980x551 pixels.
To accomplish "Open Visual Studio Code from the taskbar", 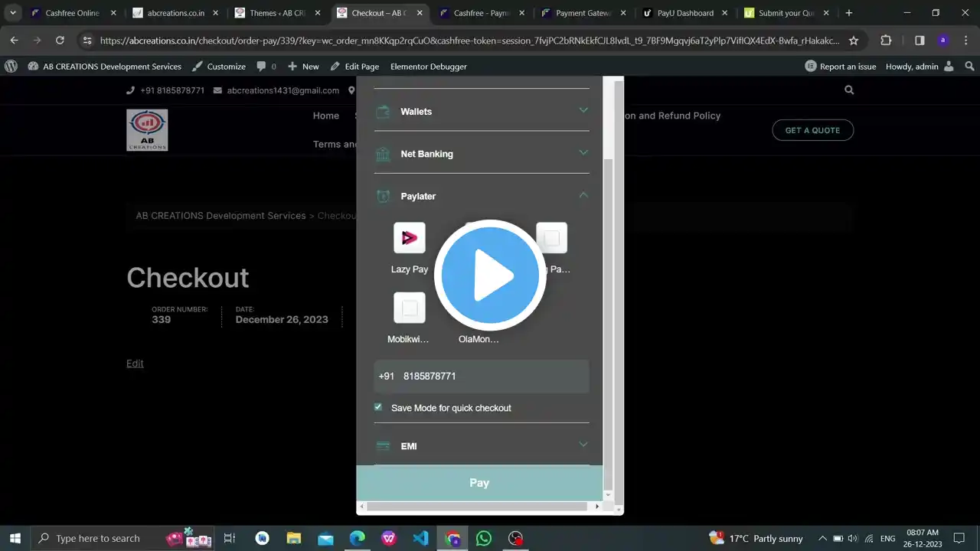I will pos(420,538).
